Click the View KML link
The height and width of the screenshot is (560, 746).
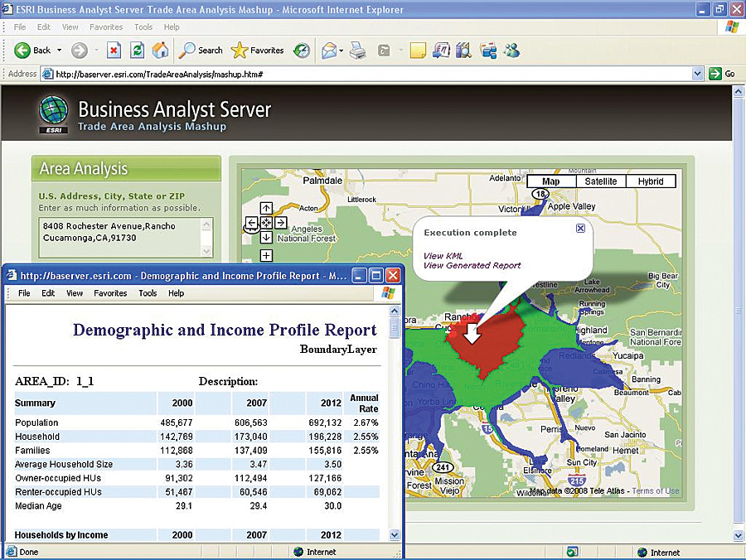pyautogui.click(x=443, y=256)
